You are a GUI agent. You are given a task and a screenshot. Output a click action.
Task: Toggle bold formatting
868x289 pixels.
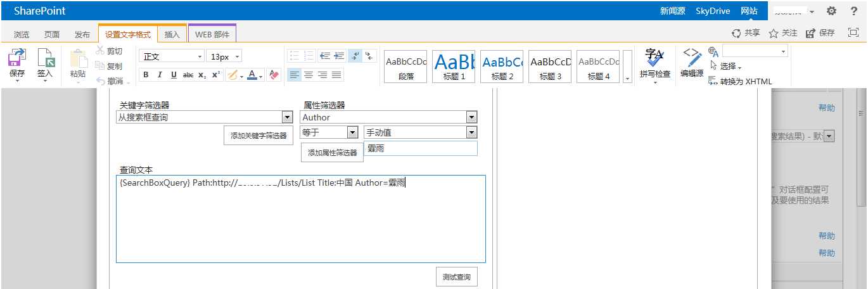[146, 75]
